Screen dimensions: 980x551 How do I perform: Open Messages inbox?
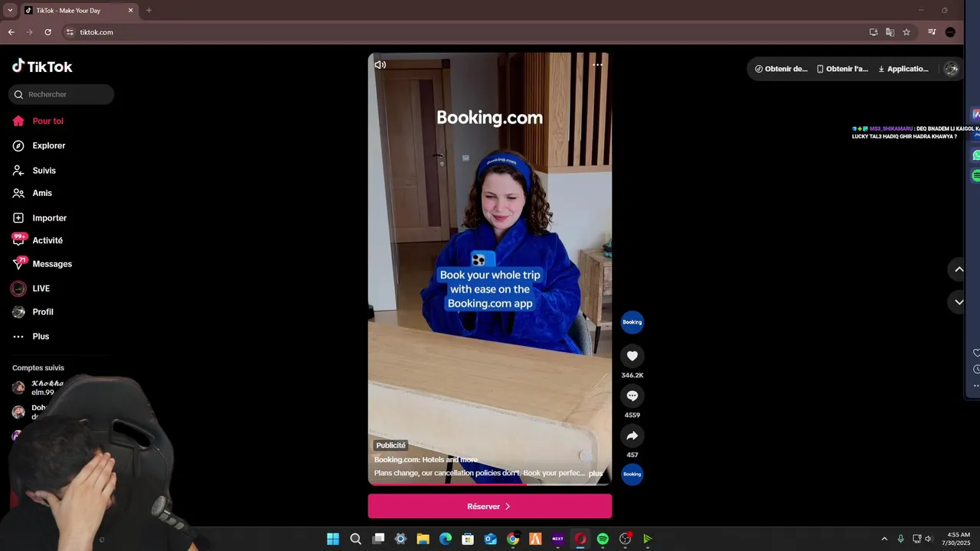tap(51, 264)
